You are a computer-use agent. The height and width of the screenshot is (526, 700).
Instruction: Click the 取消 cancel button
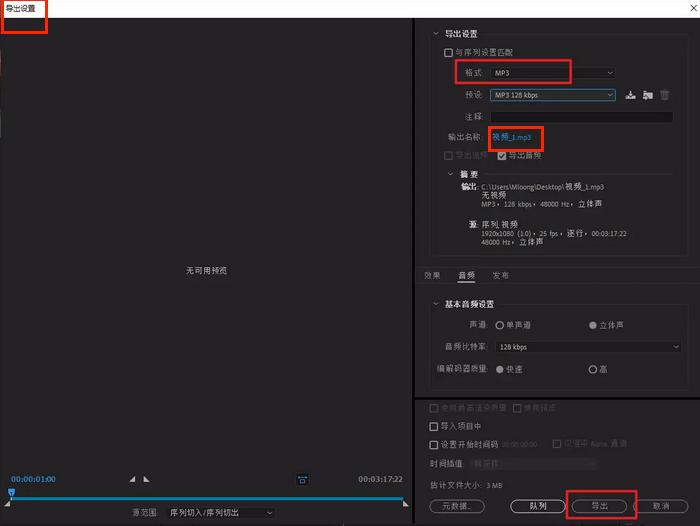[x=661, y=506]
